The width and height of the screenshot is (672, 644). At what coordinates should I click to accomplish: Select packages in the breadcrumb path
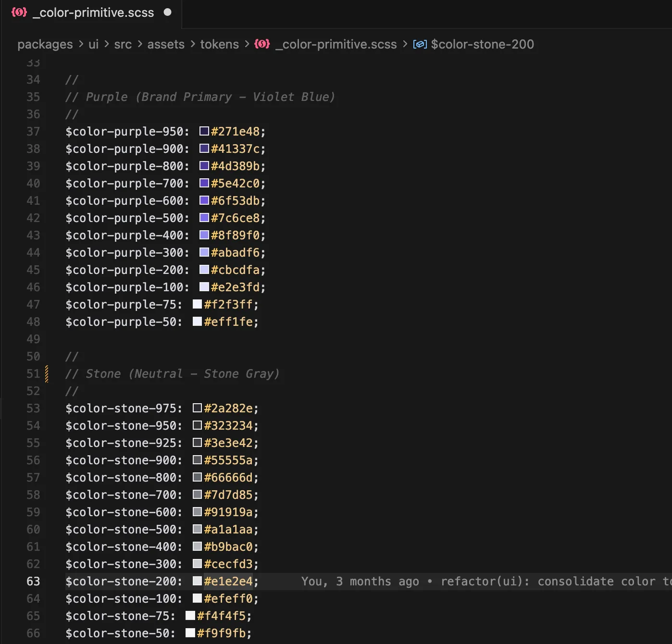coord(45,44)
